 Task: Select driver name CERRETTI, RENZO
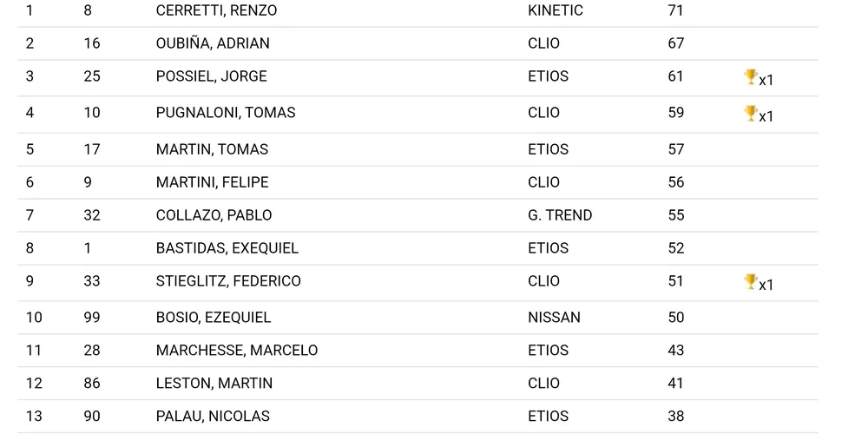coord(216,10)
